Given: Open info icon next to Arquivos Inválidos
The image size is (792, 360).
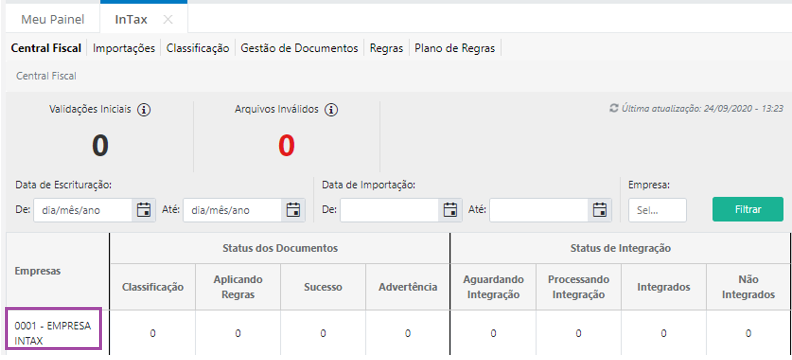Looking at the screenshot, I should tap(331, 110).
